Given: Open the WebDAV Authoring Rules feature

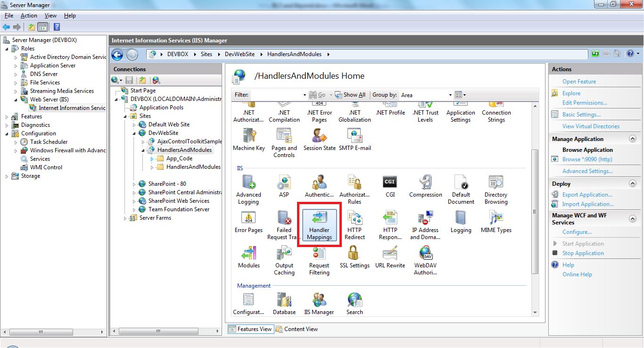Looking at the screenshot, I should pyautogui.click(x=425, y=260).
